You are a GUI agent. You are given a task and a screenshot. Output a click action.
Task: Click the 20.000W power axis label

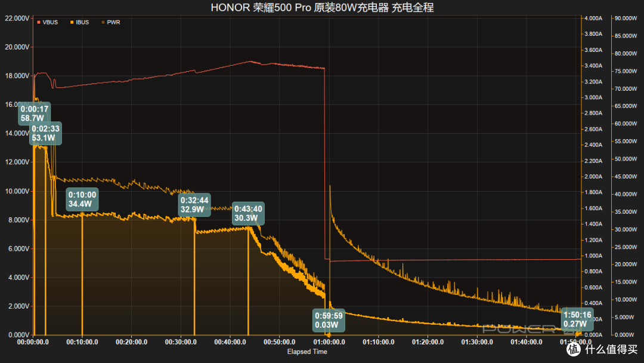pyautogui.click(x=626, y=264)
